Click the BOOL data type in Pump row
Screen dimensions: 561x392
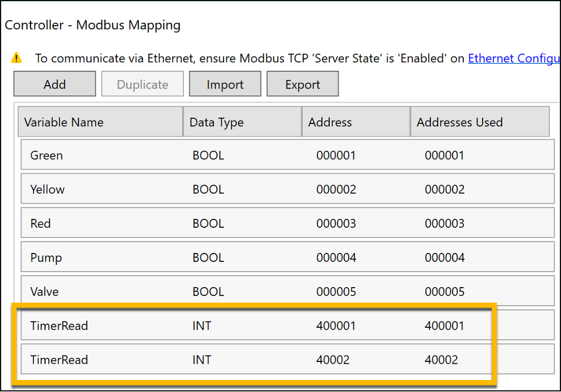tap(208, 258)
